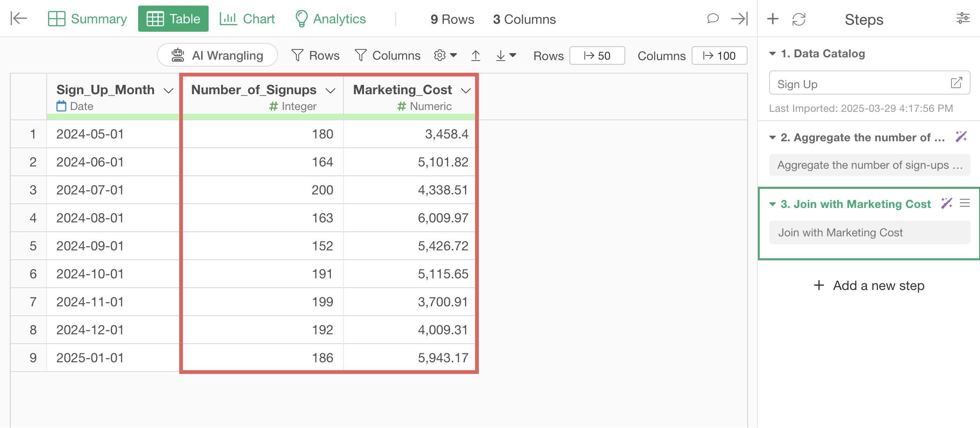Click the 3 Columns count label
This screenshot has height=428, width=980.
(x=525, y=19)
